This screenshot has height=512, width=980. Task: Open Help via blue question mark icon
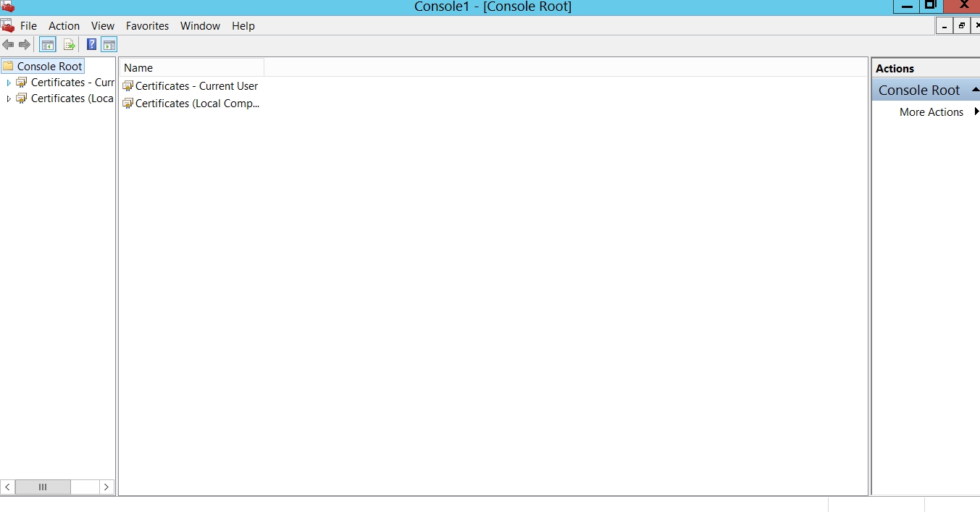[x=92, y=45]
